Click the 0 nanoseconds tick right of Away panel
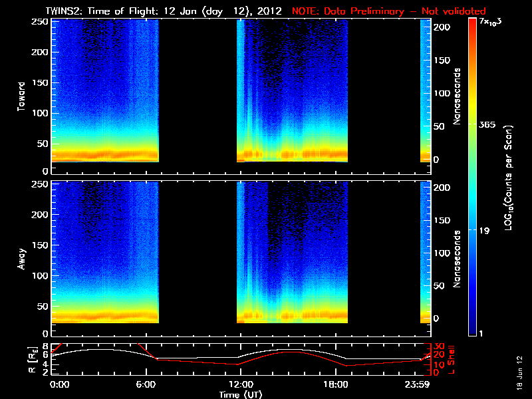Image resolution: width=532 pixels, height=399 pixels. pyautogui.click(x=436, y=319)
